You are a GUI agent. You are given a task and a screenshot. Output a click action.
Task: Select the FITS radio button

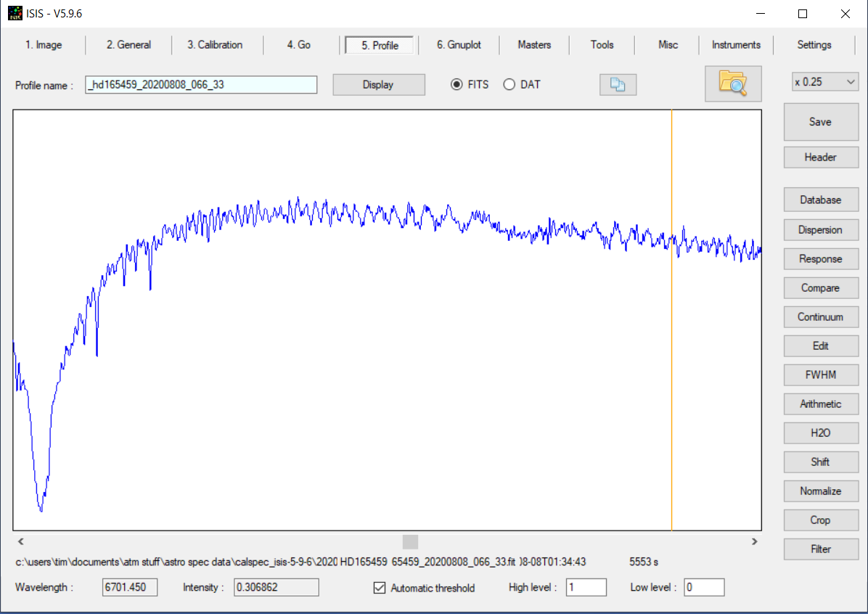coord(456,84)
